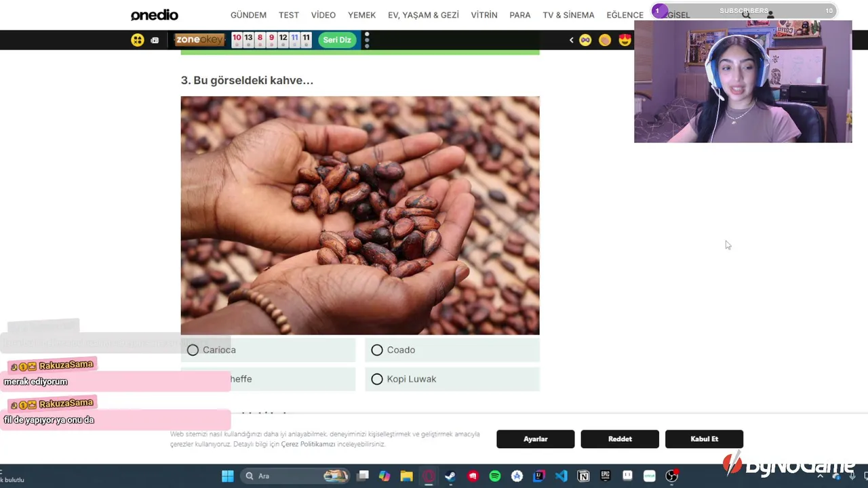The width and height of the screenshot is (868, 488).
Task: Open the blue circular app on the taskbar
Action: [517, 476]
